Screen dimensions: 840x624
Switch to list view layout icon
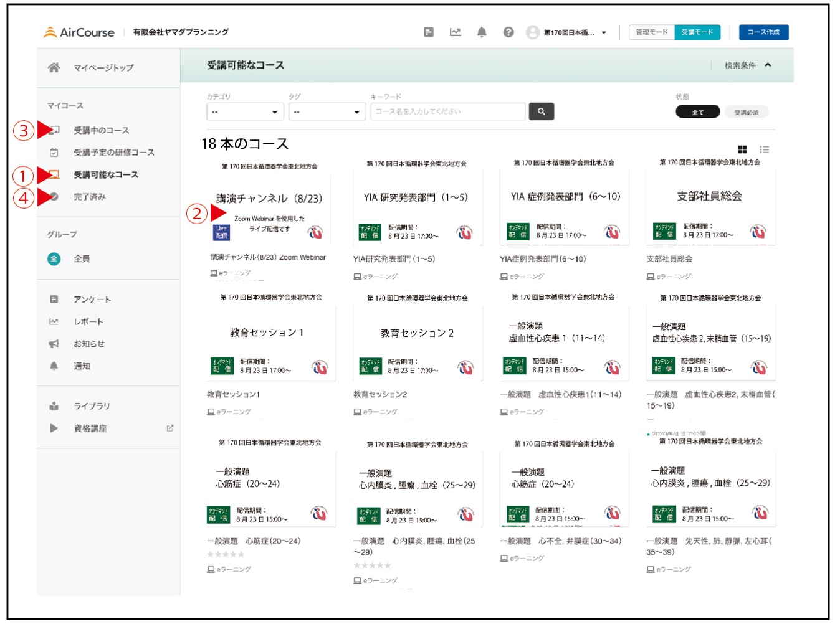pos(765,149)
